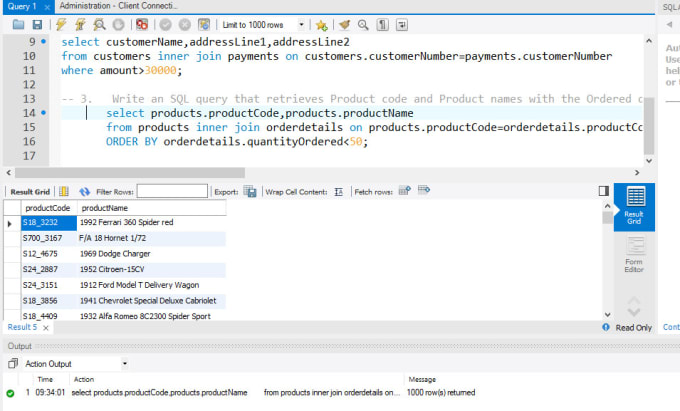Close the Result 5 tab

[46, 328]
